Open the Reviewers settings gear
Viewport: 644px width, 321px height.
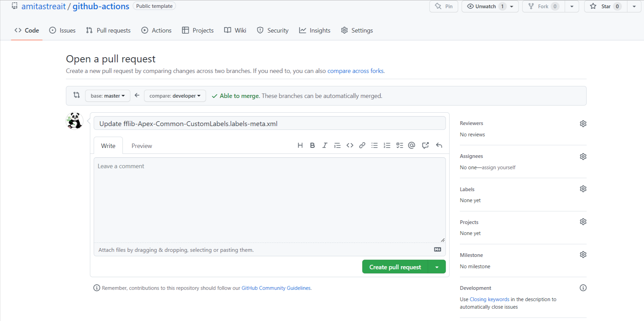coord(583,123)
